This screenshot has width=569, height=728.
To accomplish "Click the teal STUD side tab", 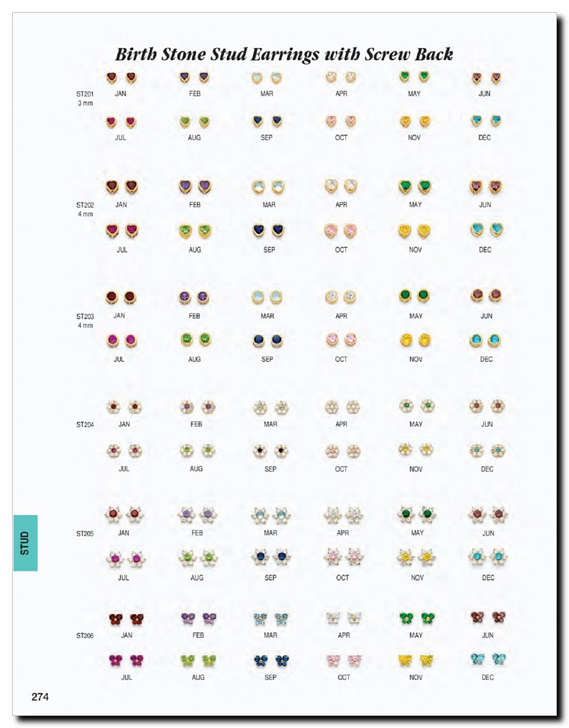I will (25, 543).
